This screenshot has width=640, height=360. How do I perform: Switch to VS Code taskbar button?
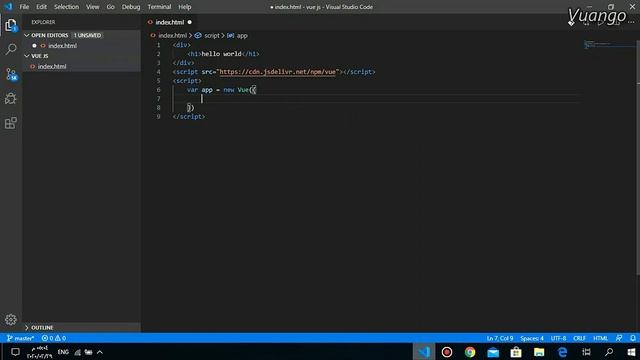(x=424, y=352)
